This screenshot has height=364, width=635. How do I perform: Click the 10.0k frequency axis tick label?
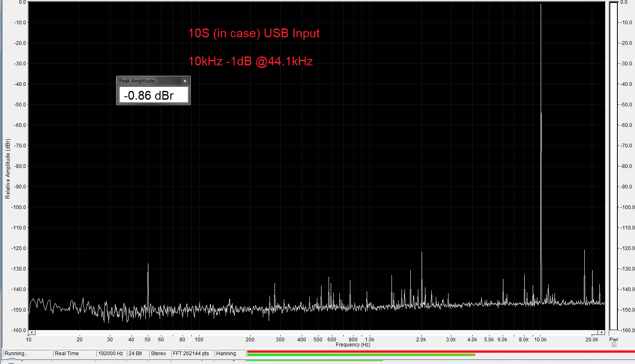540,340
